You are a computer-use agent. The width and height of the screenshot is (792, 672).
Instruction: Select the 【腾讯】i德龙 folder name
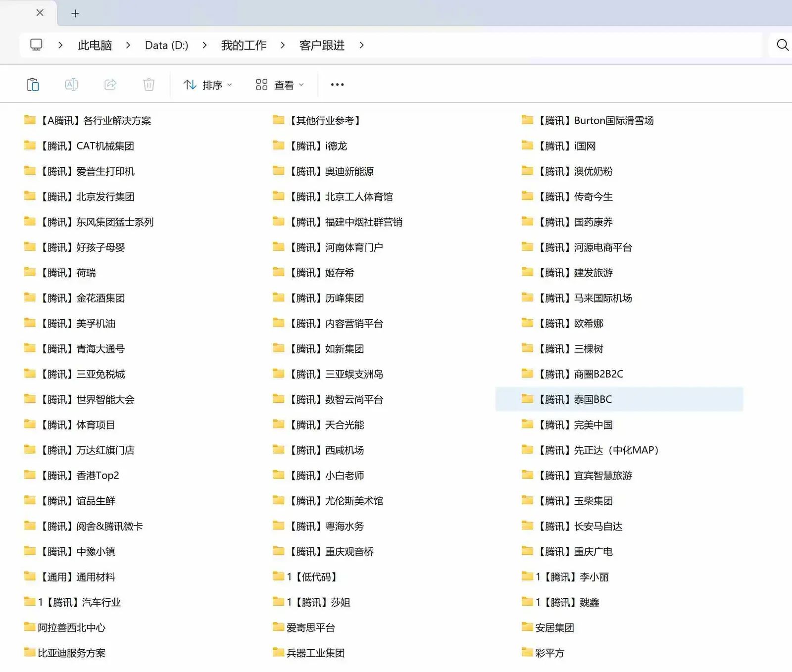click(318, 146)
